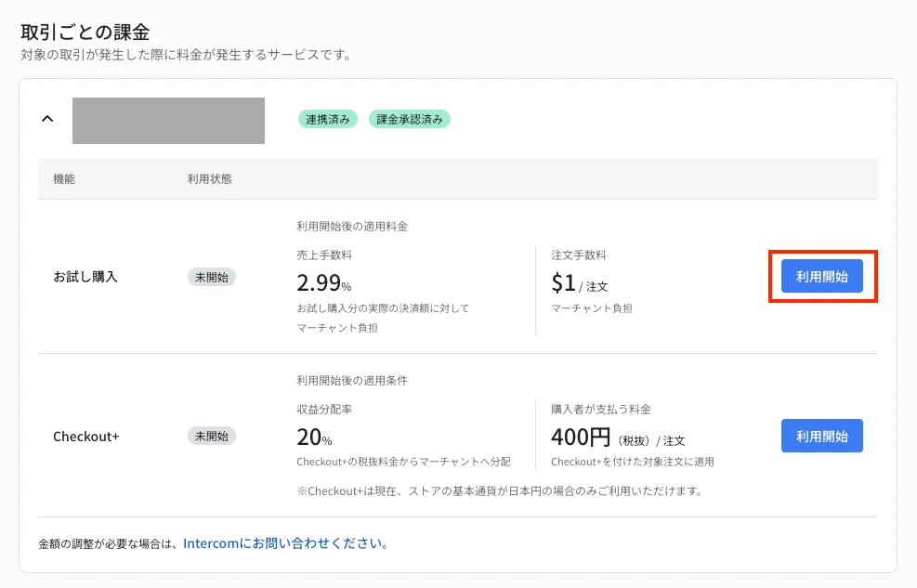Click お試し購入分の実際の決済額に対して text

383,308
